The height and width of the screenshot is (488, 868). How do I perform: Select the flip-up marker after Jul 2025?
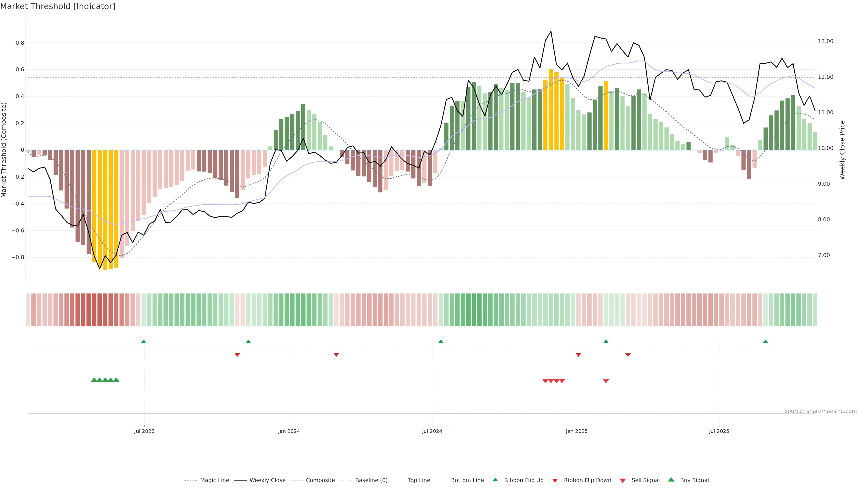[x=765, y=342]
